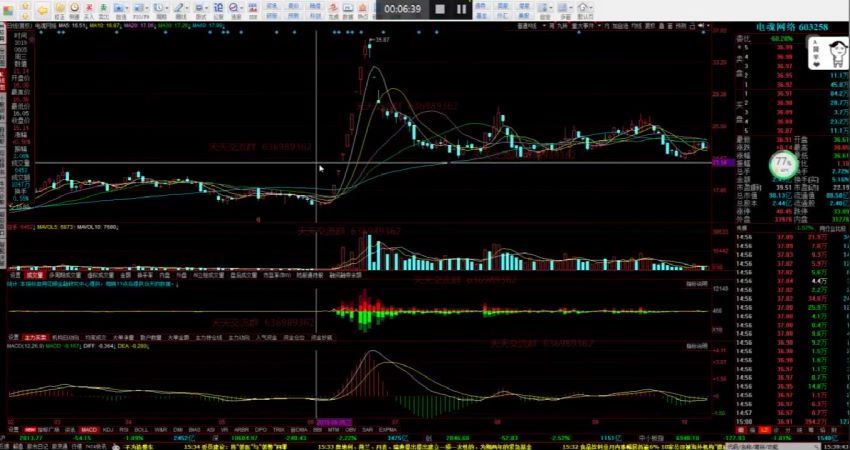Expand the 自选 icon dropdown arrow
Image resolution: width=850 pixels, height=450 pixels.
click(x=127, y=8)
